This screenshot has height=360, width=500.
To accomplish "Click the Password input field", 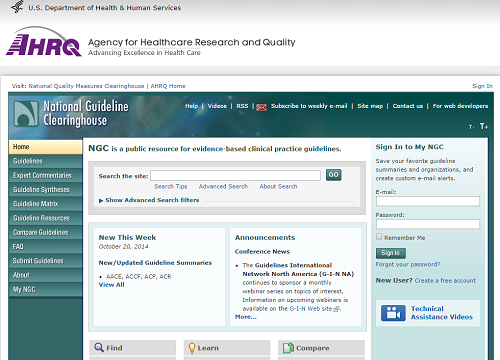I will (428, 224).
